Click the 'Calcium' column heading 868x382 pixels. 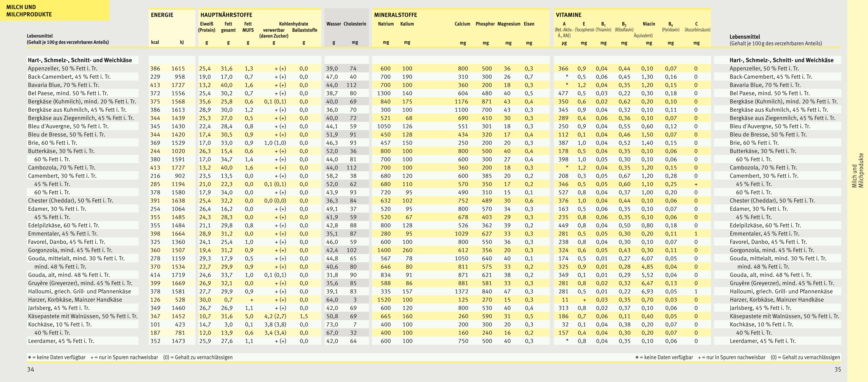(462, 24)
